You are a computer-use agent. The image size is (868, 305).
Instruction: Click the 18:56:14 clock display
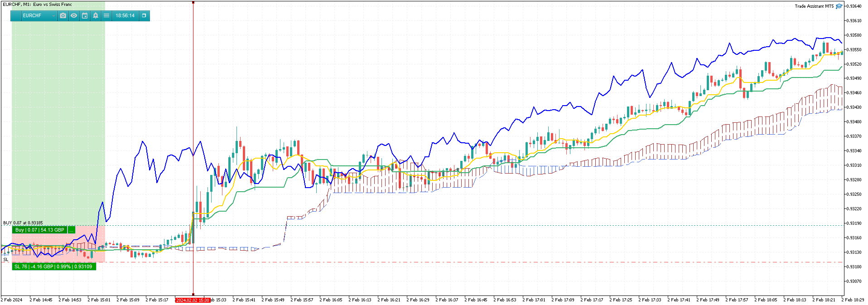click(x=125, y=15)
